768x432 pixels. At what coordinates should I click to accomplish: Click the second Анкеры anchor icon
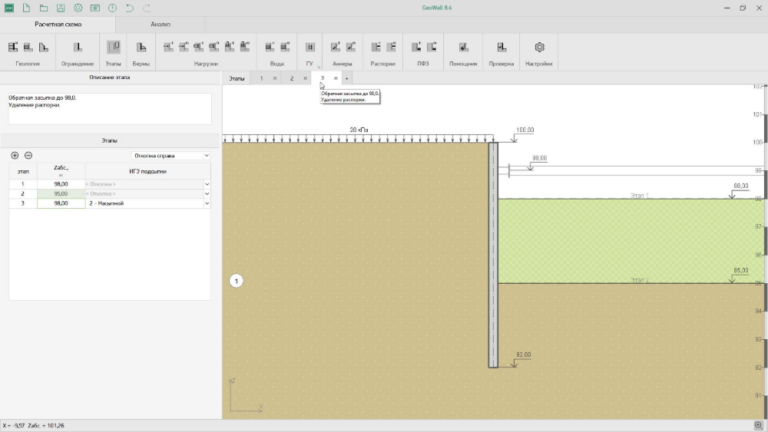pos(351,47)
